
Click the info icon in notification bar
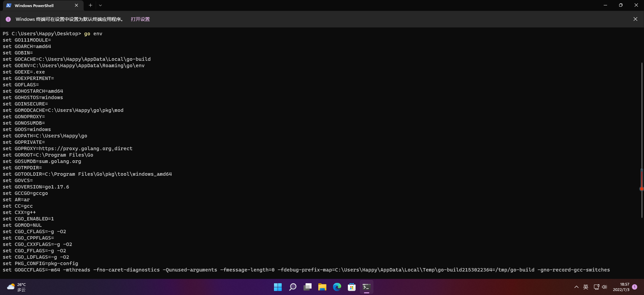pos(8,19)
